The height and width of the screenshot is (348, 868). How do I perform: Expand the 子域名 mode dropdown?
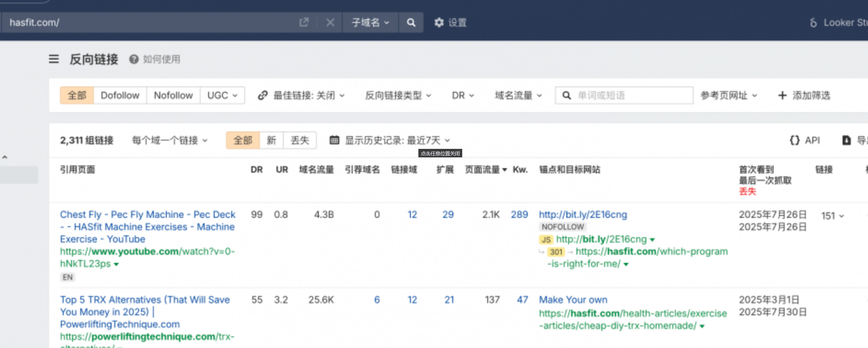(370, 22)
